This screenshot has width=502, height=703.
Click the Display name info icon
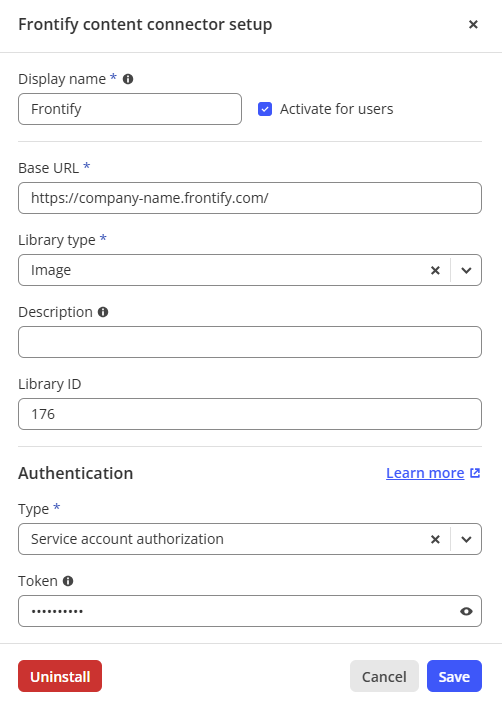click(128, 79)
